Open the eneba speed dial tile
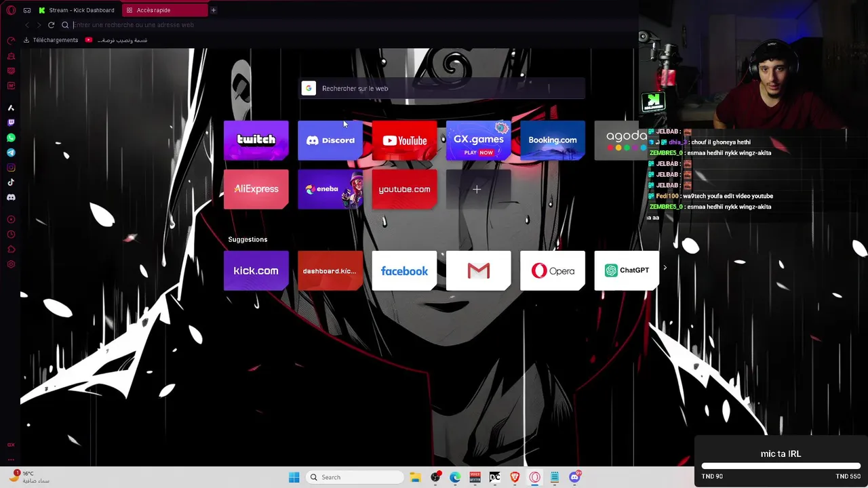868x488 pixels. pos(330,189)
